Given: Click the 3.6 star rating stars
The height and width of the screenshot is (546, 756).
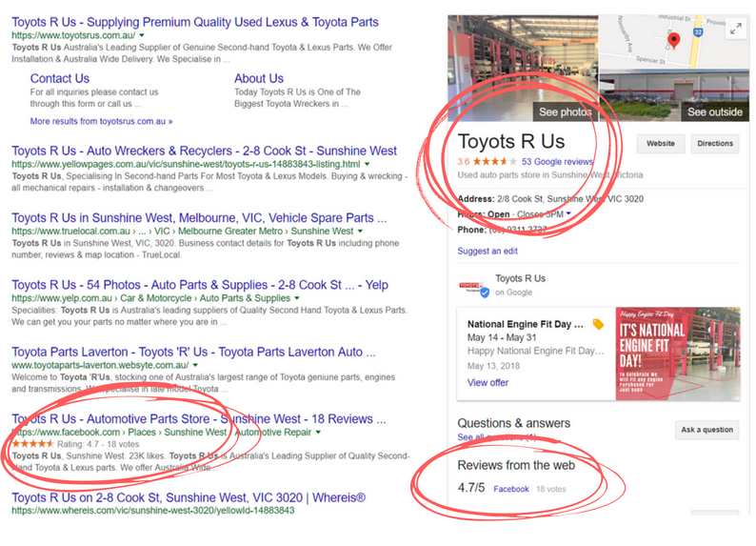Looking at the screenshot, I should point(494,162).
